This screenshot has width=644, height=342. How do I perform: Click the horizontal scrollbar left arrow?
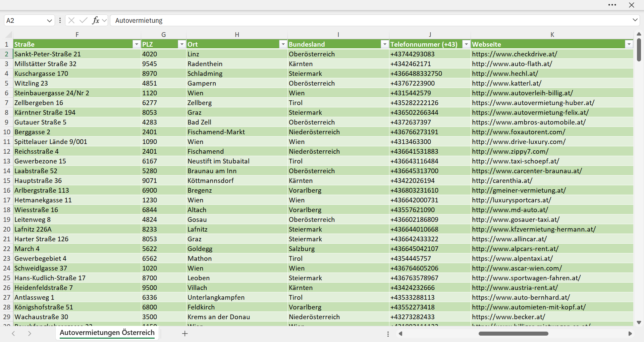click(400, 334)
